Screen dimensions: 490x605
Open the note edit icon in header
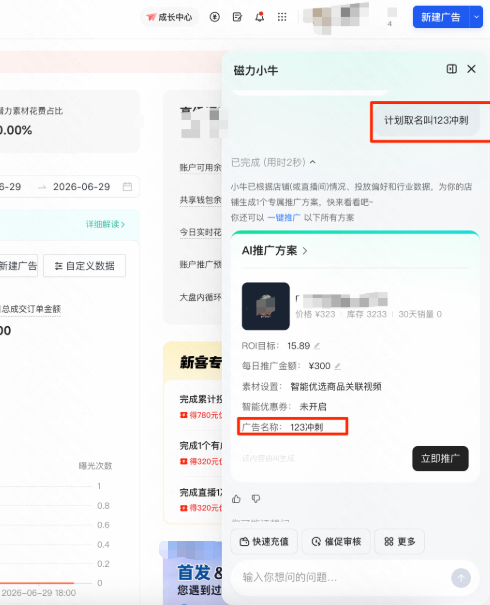click(x=237, y=17)
